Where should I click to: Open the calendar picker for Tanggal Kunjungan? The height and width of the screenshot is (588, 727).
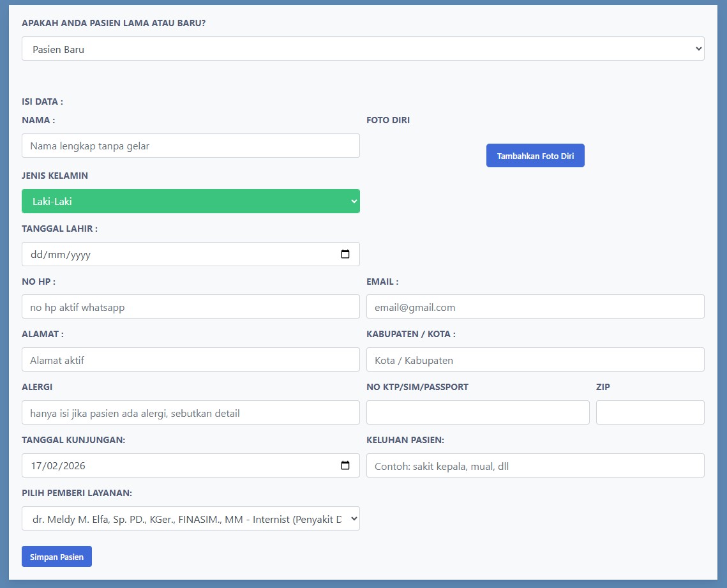[x=345, y=465]
